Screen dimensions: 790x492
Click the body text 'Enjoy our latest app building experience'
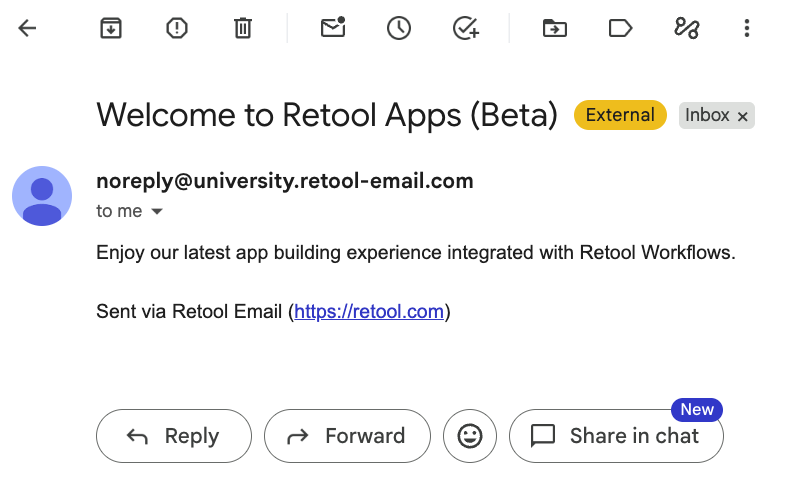269,253
